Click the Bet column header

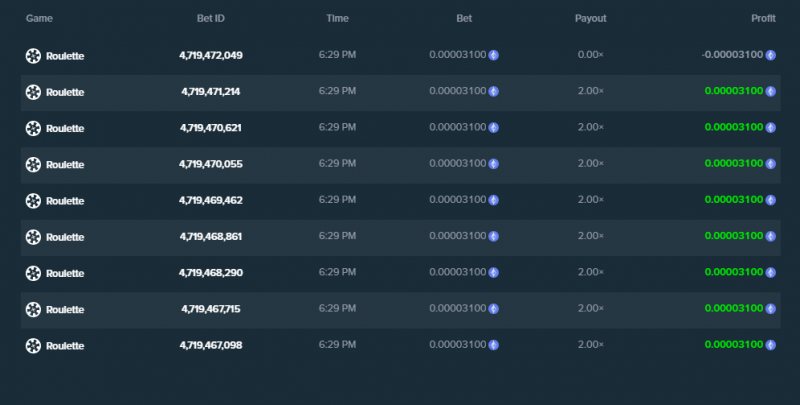click(x=464, y=18)
